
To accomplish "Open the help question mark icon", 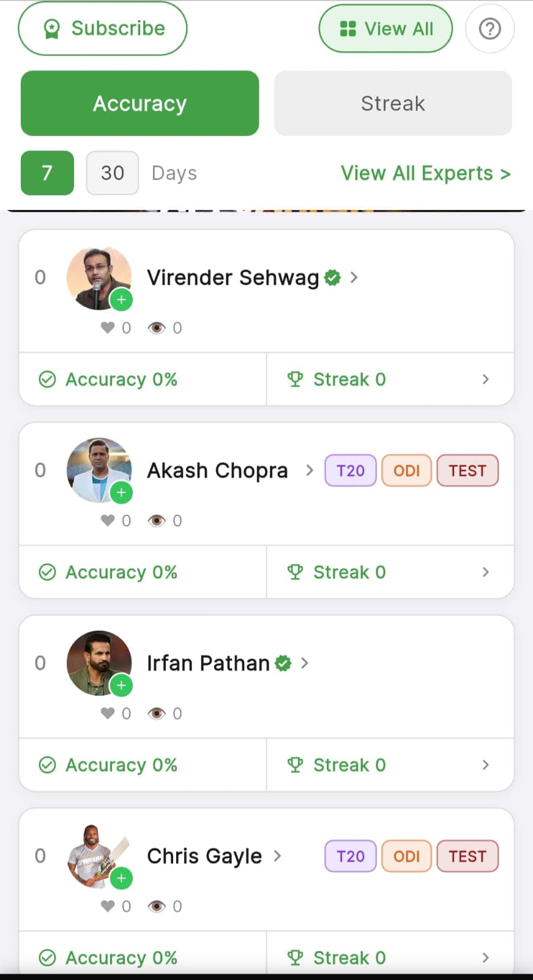I will [x=490, y=28].
